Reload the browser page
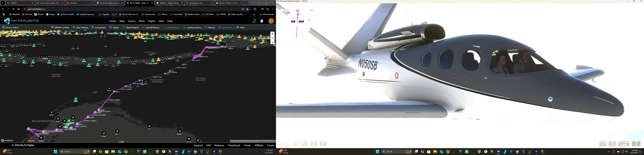The width and height of the screenshot is (644, 155). tap(14, 9)
